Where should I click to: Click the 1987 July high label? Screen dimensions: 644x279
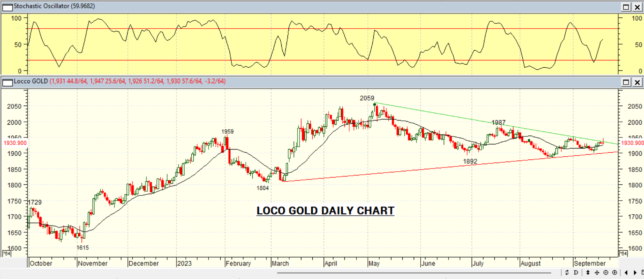(x=499, y=123)
